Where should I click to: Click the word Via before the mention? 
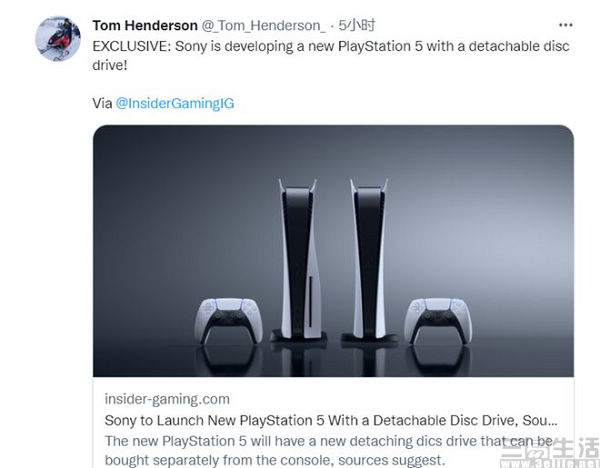tap(102, 103)
